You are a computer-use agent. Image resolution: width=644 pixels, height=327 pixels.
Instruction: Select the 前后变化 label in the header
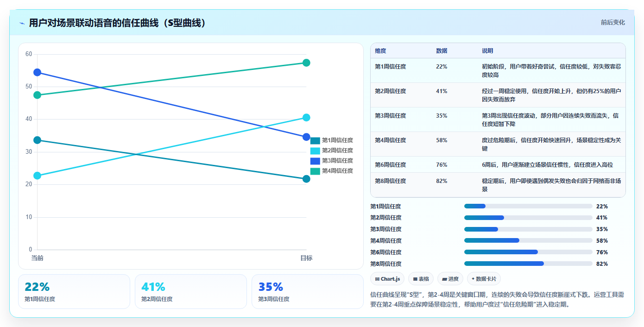tap(612, 22)
